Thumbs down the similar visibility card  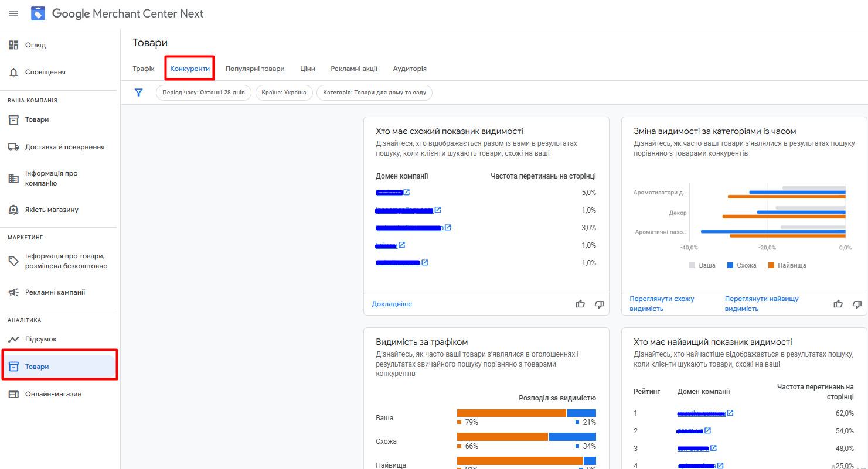pos(599,304)
